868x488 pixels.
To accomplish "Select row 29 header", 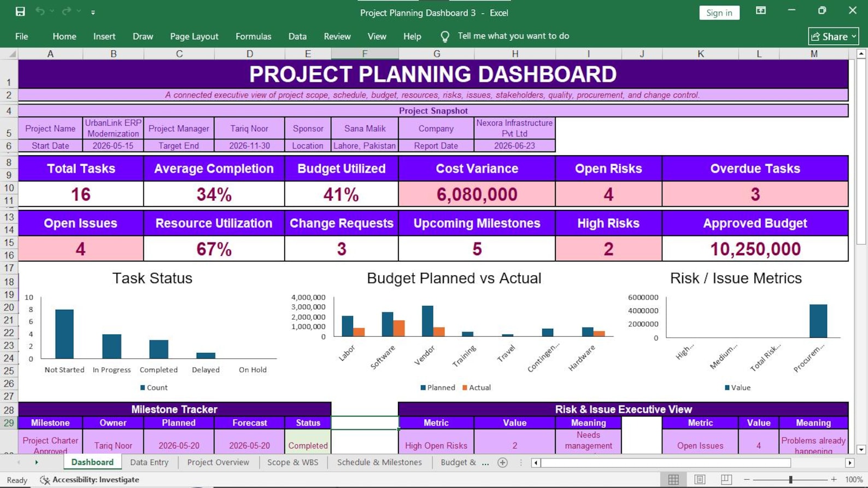I will click(x=9, y=423).
